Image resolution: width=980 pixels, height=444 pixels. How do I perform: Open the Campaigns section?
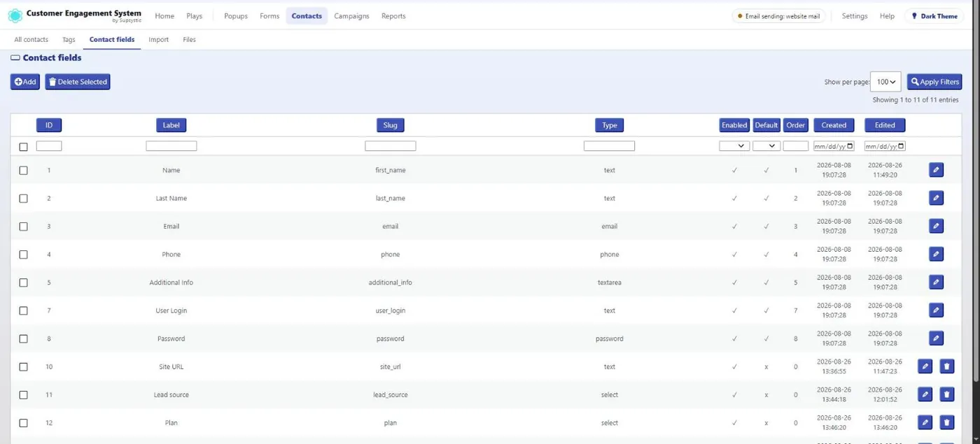click(351, 16)
